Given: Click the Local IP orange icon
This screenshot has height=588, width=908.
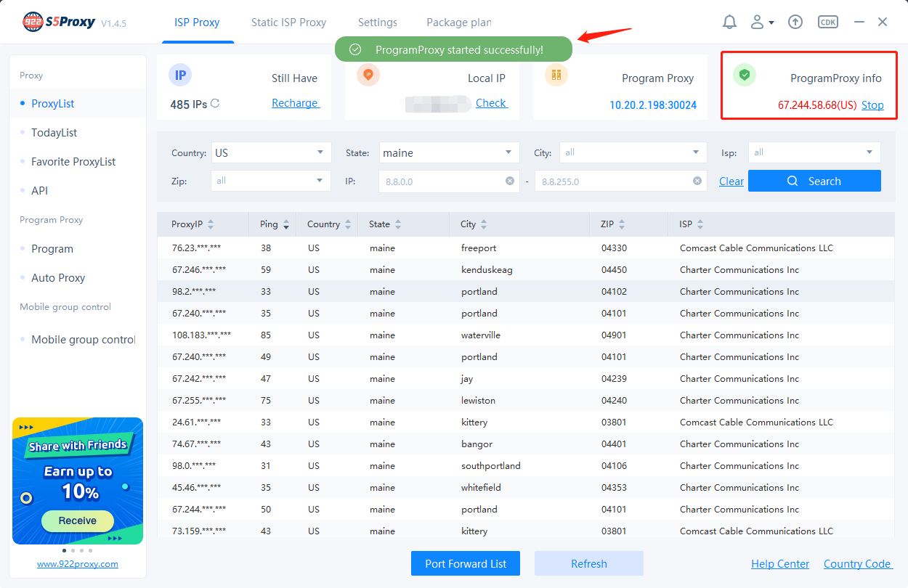Looking at the screenshot, I should (368, 75).
